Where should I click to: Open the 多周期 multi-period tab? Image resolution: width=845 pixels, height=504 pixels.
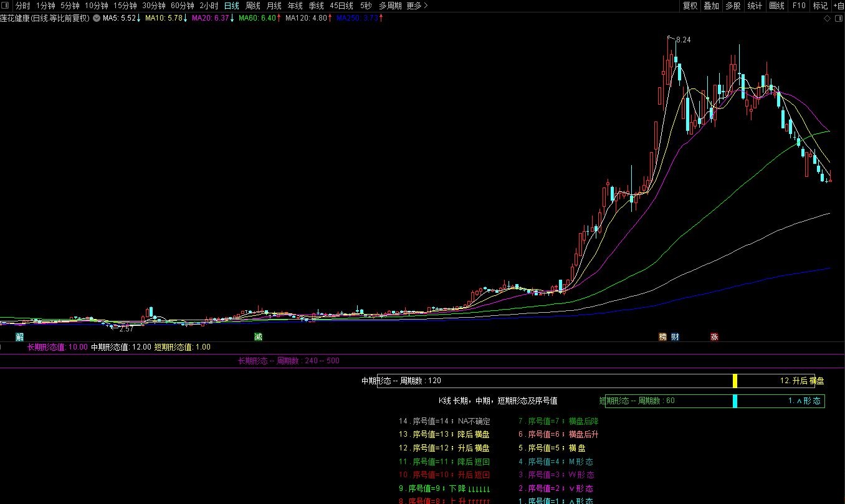pyautogui.click(x=390, y=6)
